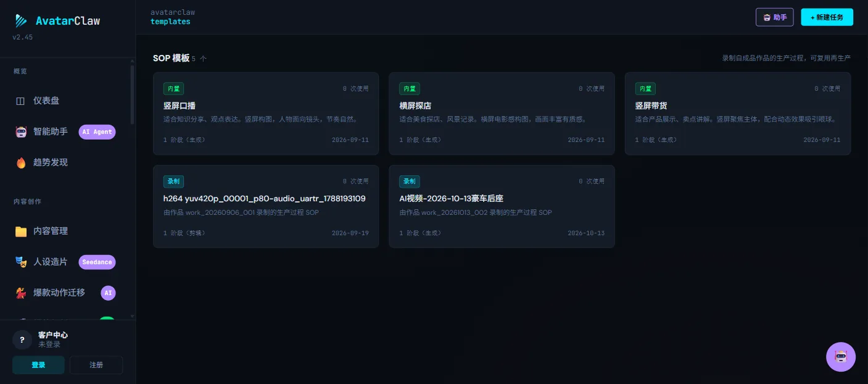
Task: Open the h264 yuv420p_00001 recorded template
Action: [x=266, y=206]
